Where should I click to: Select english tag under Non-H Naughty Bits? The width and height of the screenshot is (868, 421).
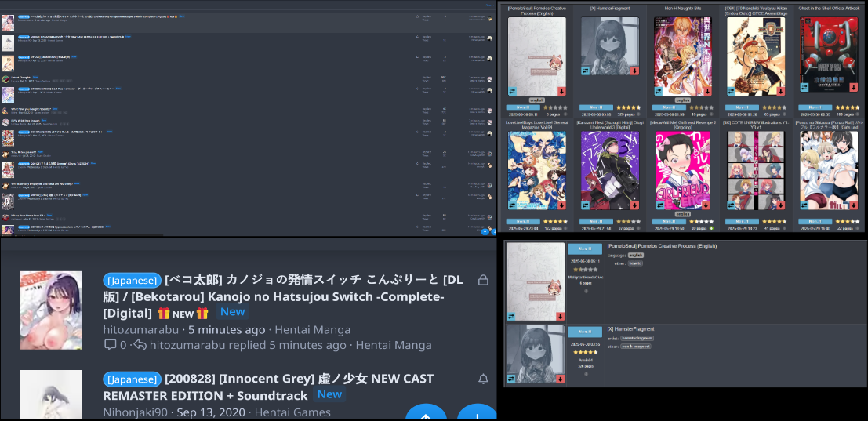point(683,100)
